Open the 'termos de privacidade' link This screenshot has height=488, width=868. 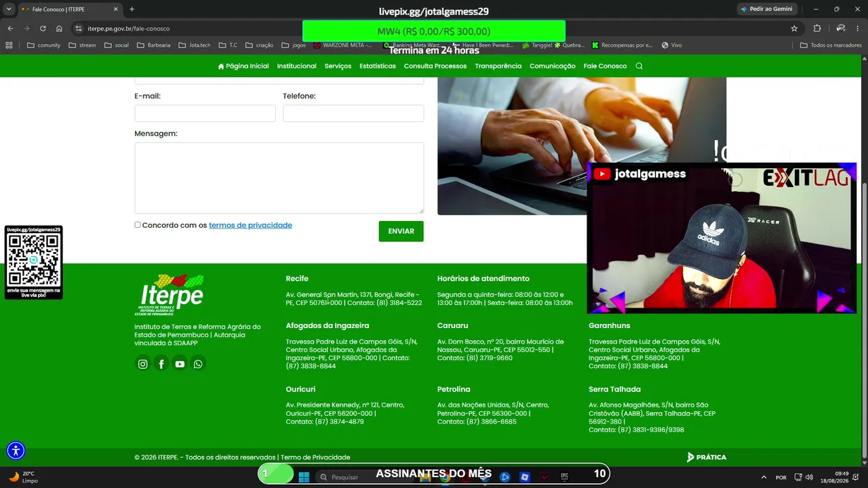coord(250,225)
